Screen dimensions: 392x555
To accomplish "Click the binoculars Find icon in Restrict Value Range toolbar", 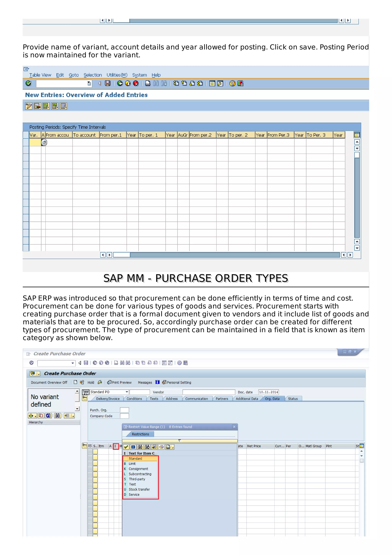I will 140,447.
